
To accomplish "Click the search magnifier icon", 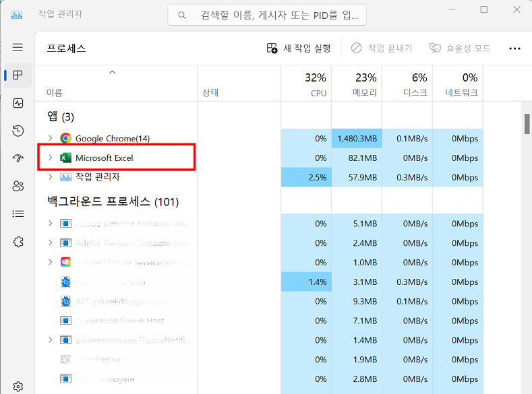I will click(182, 15).
